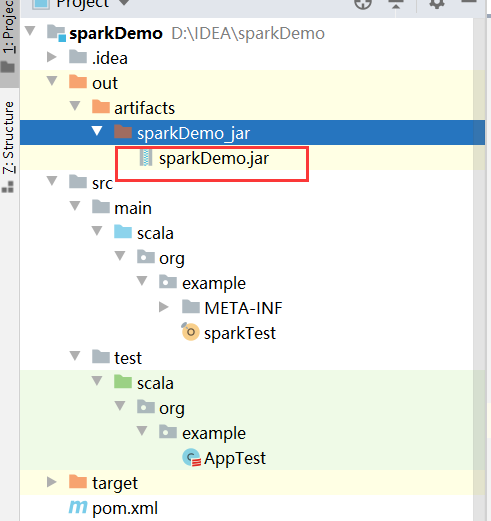The width and height of the screenshot is (491, 521).
Task: Collapse the out folder
Action: [x=52, y=81]
